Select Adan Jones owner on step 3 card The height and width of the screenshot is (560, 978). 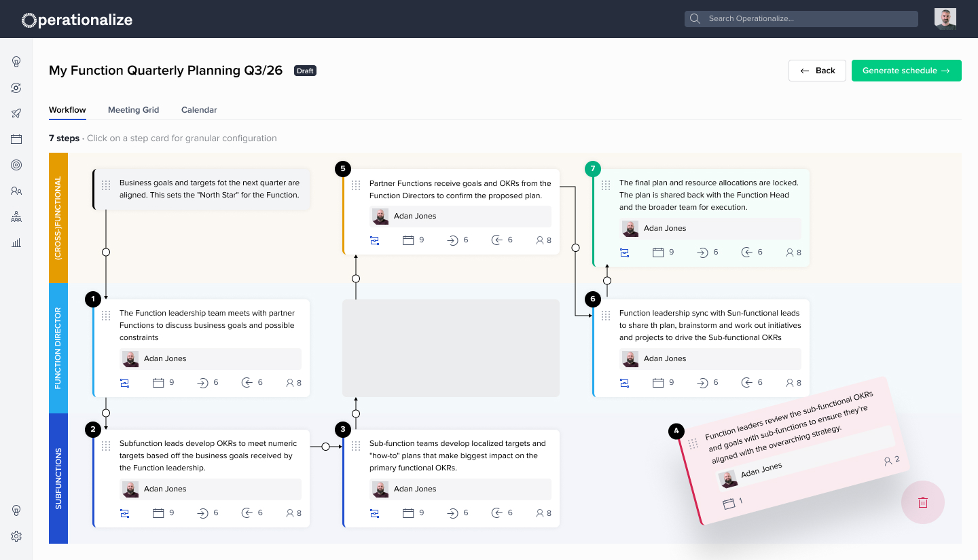coord(460,489)
